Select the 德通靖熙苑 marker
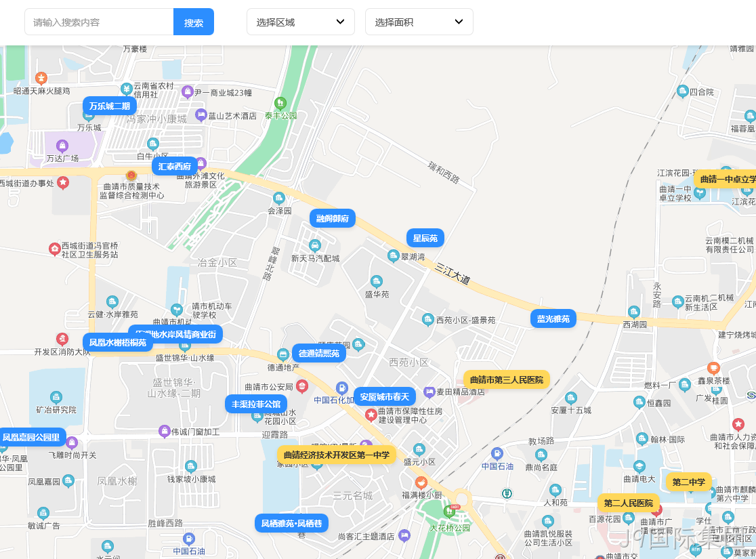This screenshot has width=756, height=559. click(318, 353)
